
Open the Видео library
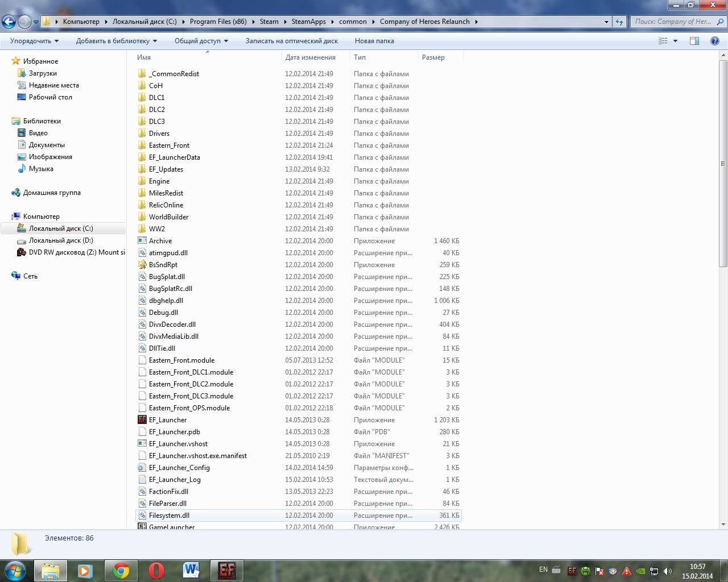click(x=38, y=133)
